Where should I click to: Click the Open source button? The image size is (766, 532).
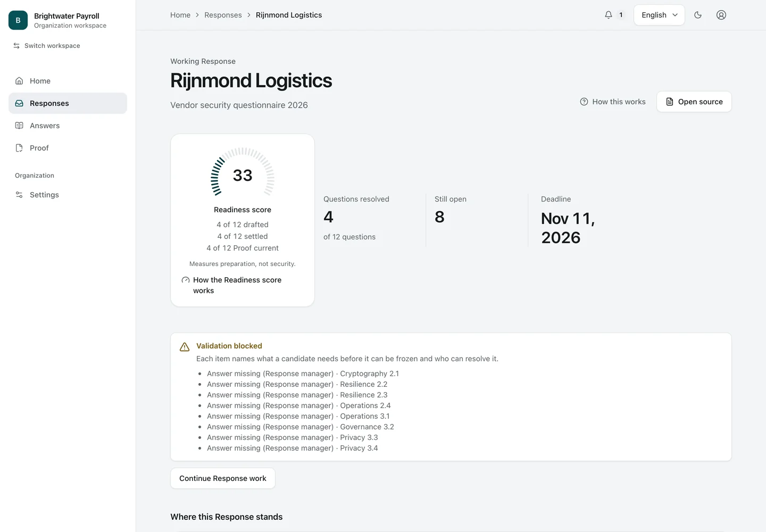click(694, 102)
